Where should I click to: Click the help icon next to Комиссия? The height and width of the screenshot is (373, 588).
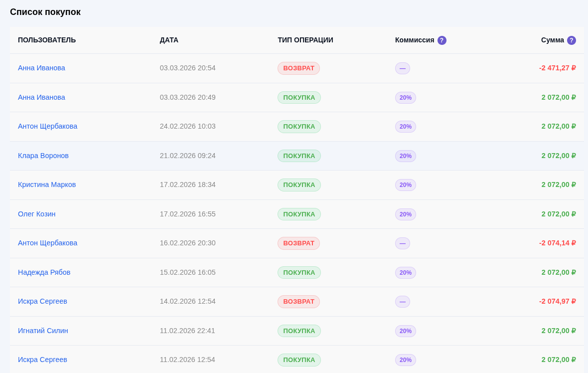coord(441,40)
